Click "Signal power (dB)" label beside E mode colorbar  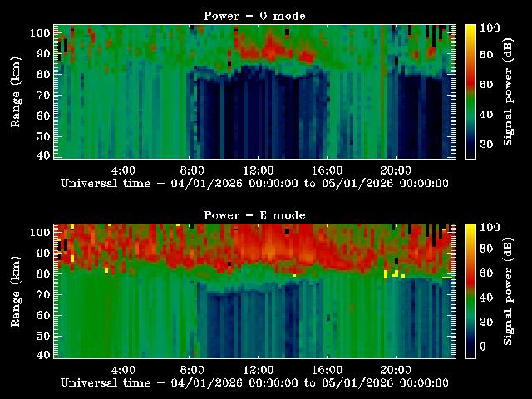[x=509, y=291]
